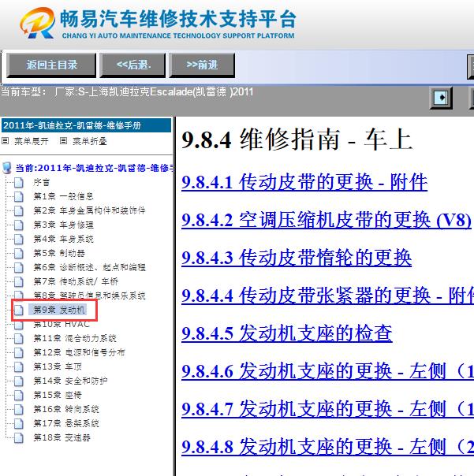Open link 9.8.4.1 传动皮带的更换 - 附件
This screenshot has height=476, width=474.
pyautogui.click(x=304, y=183)
